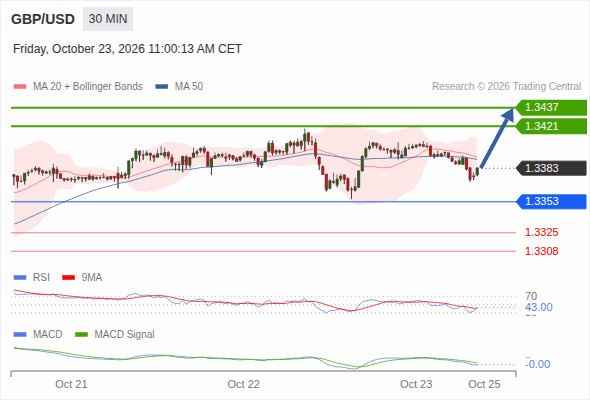Click the 1.3325 red support level
The width and height of the screenshot is (590, 400).
(541, 232)
